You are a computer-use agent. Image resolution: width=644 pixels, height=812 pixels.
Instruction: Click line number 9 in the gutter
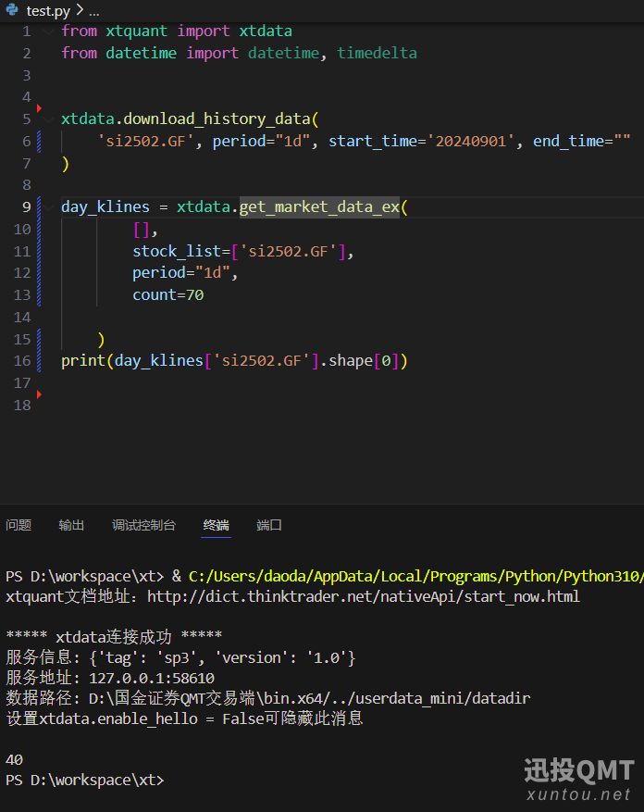pos(27,207)
